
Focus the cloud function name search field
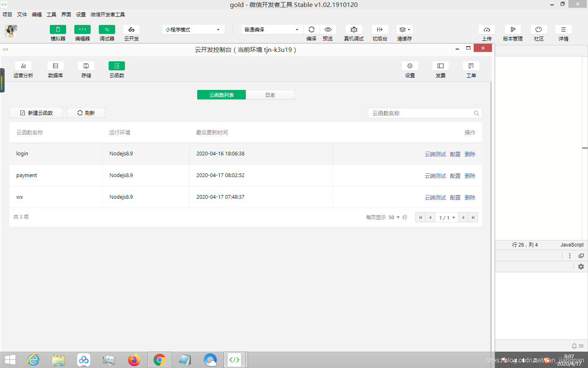425,113
